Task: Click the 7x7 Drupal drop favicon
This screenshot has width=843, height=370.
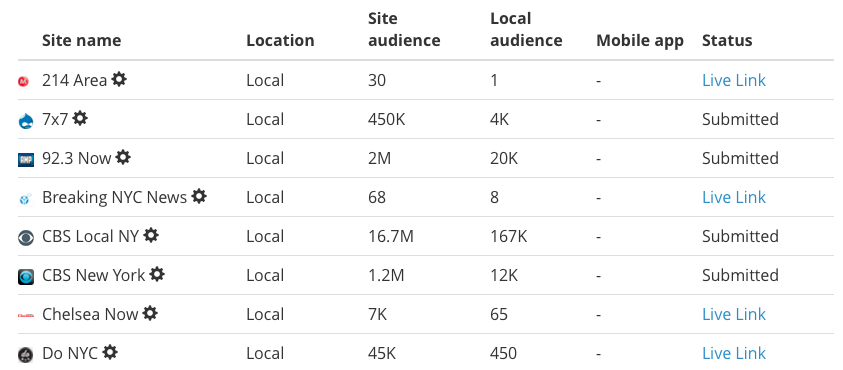Action: coord(26,120)
